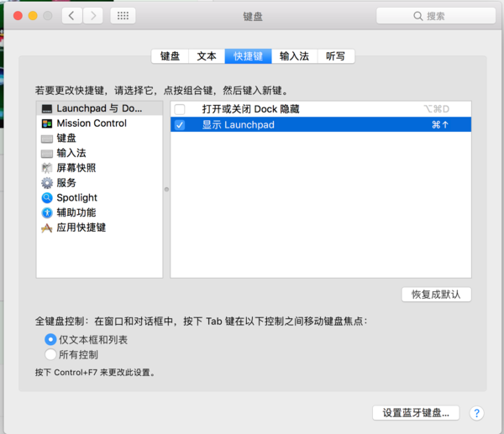Click the magnifier icon in search field
Viewport: 504px width, 434px height.
point(417,16)
